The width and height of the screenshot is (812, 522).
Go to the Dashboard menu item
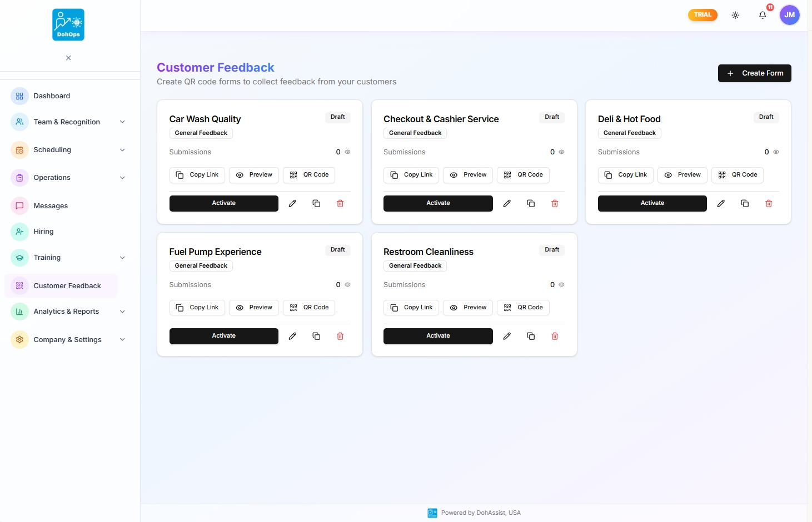[x=52, y=96]
